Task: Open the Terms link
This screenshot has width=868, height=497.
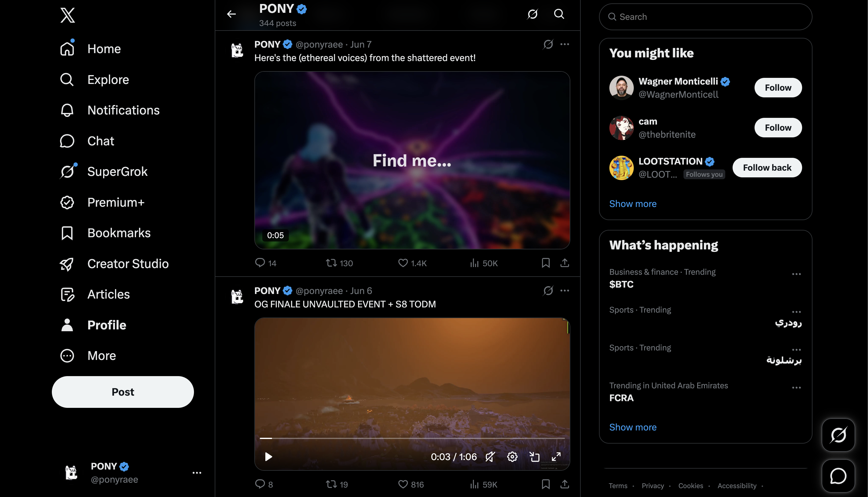Action: pos(618,486)
